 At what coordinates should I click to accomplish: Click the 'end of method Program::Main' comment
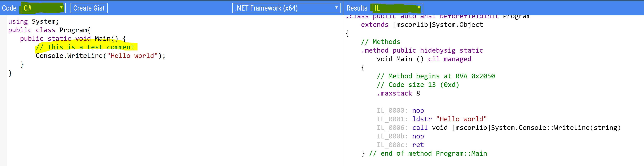(x=428, y=153)
